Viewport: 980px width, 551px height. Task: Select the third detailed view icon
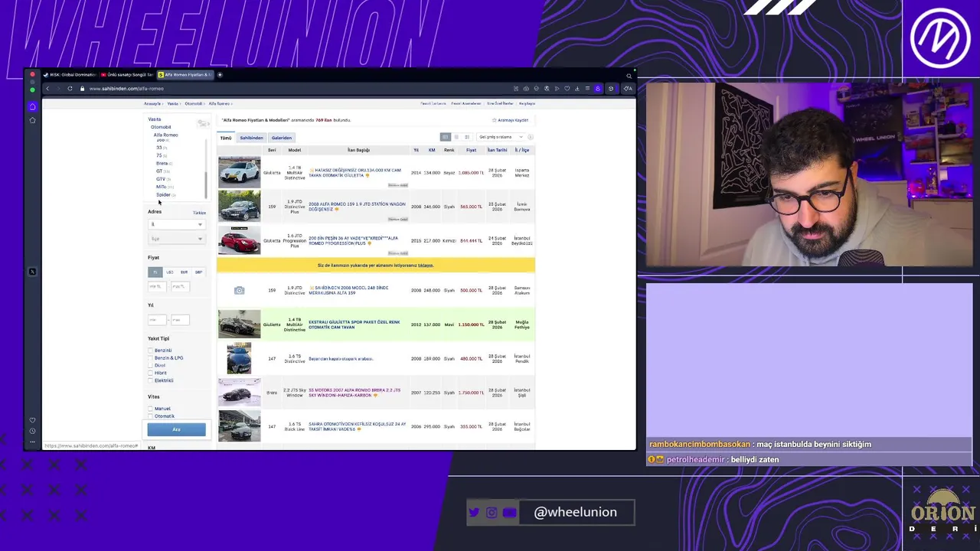[x=467, y=137]
